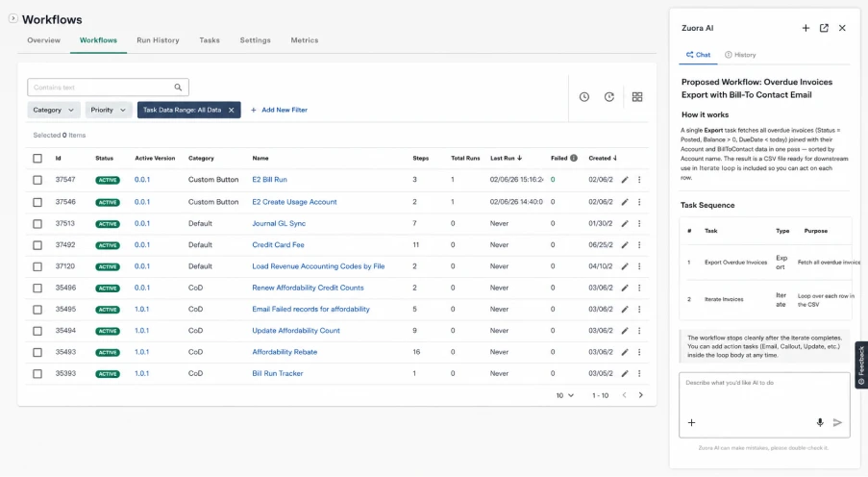Open more options for Journal GL Sync

click(639, 224)
